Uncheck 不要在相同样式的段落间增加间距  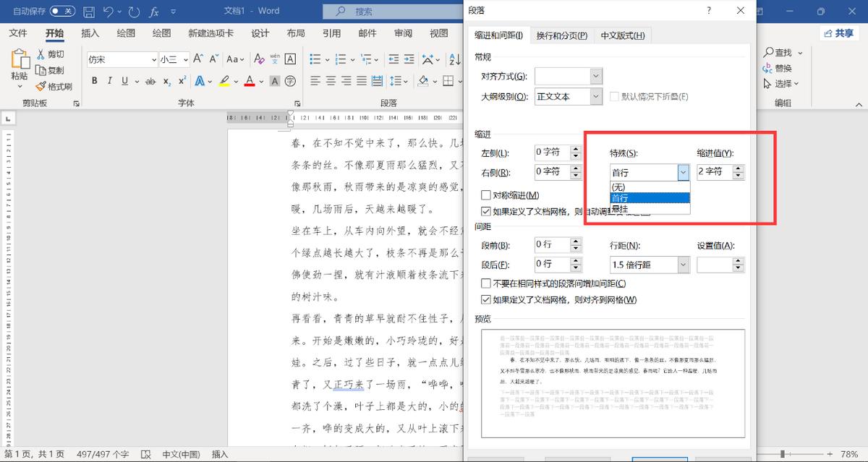click(x=486, y=283)
